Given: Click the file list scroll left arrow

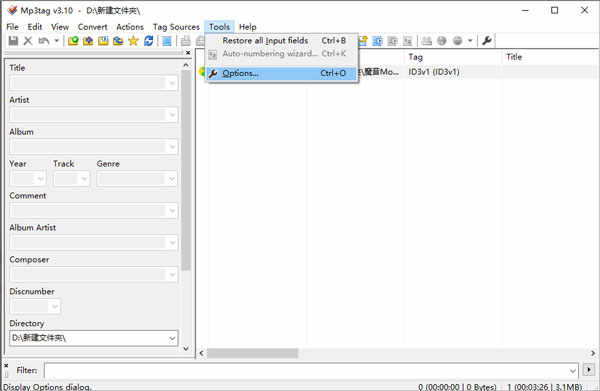Looking at the screenshot, I should (202, 353).
